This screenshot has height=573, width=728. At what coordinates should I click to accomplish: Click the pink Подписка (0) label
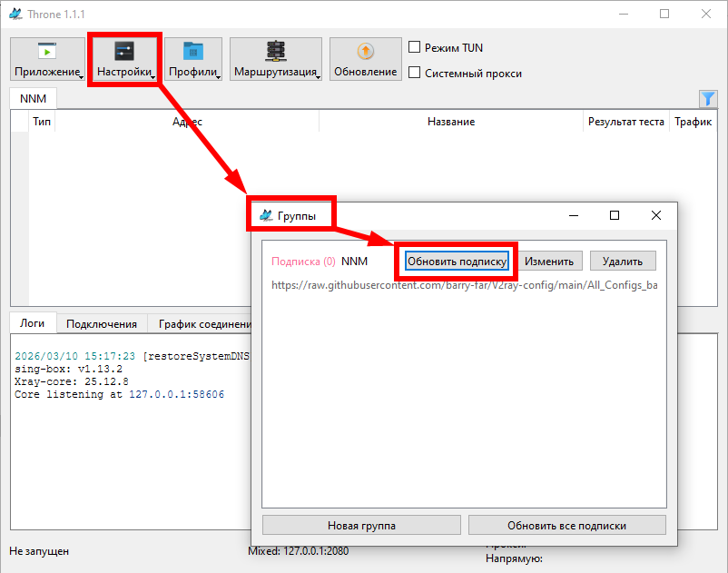(303, 262)
